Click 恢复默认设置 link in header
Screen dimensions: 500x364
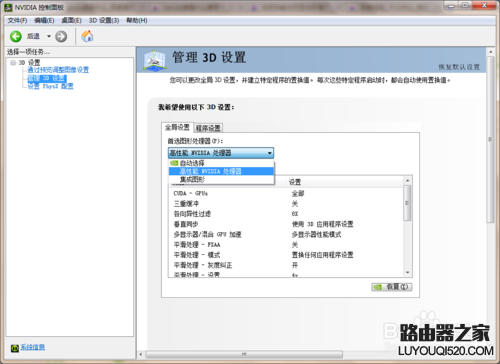pyautogui.click(x=459, y=67)
